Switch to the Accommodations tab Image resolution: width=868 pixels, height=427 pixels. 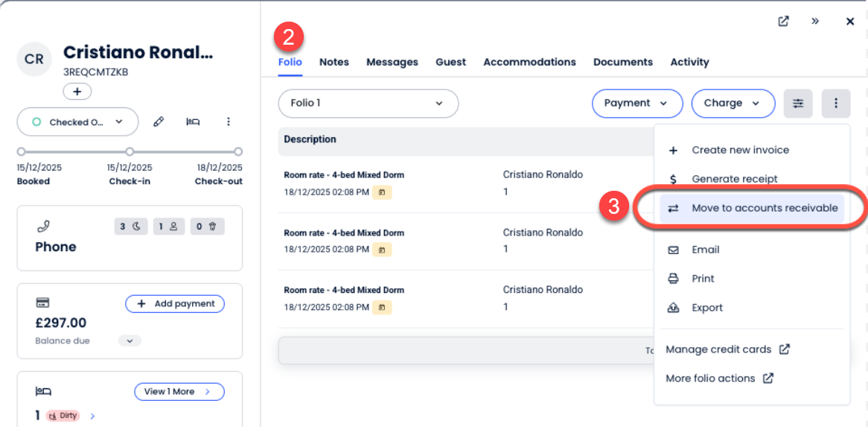(x=529, y=62)
